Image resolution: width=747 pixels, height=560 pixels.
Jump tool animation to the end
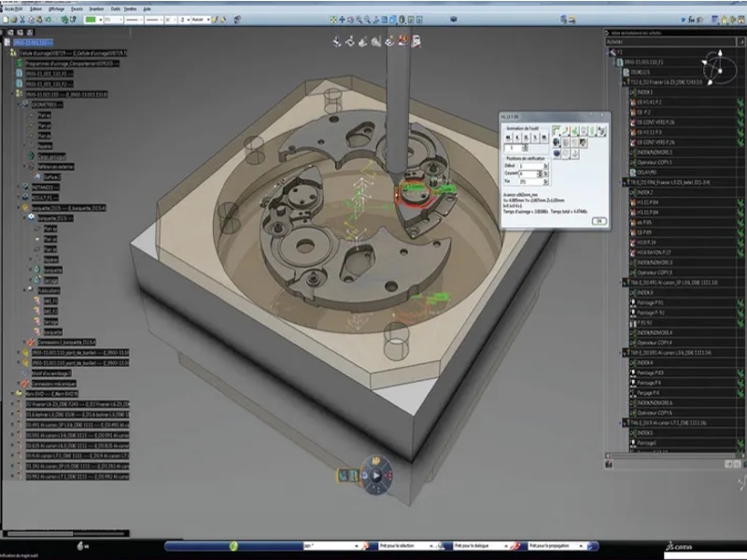coord(543,136)
